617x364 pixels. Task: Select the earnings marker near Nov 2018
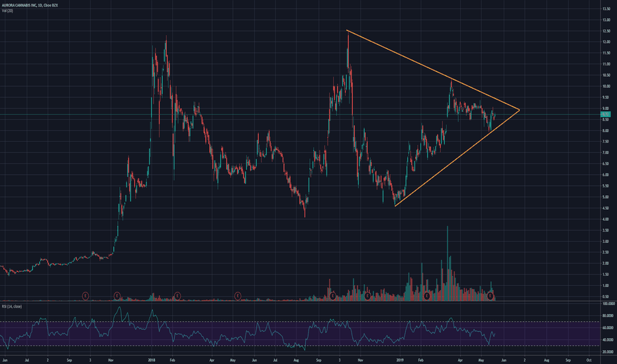(367, 296)
